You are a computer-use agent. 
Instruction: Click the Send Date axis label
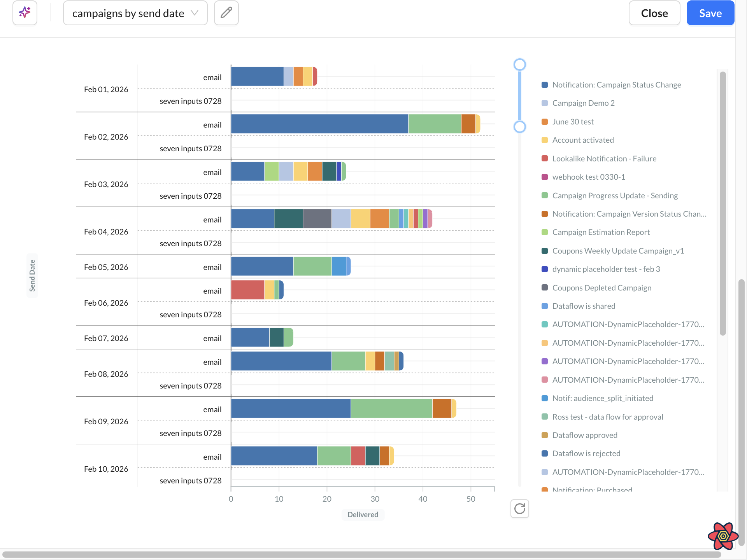click(x=32, y=276)
